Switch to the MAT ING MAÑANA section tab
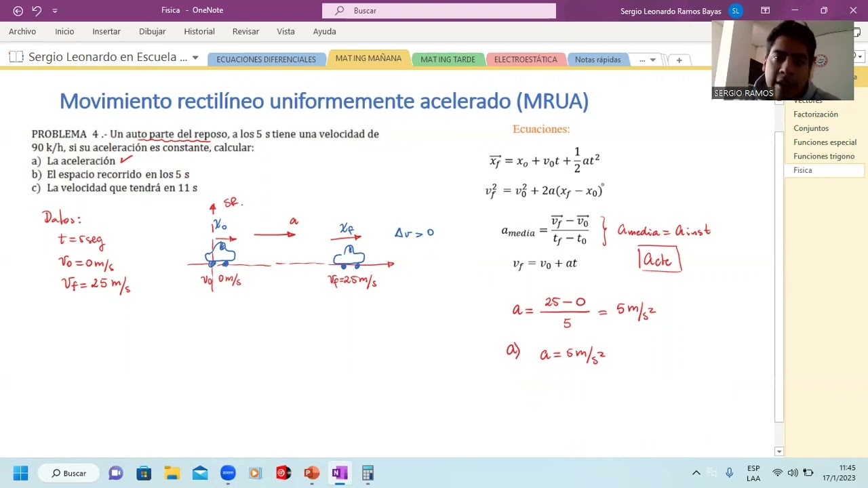 tap(368, 59)
